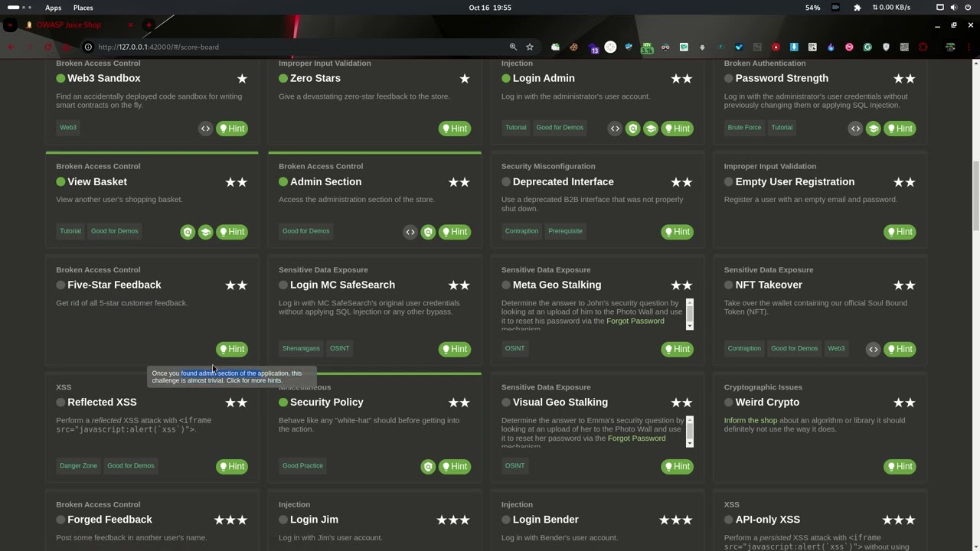Open the extension with purple 13 badge

pyautogui.click(x=593, y=47)
